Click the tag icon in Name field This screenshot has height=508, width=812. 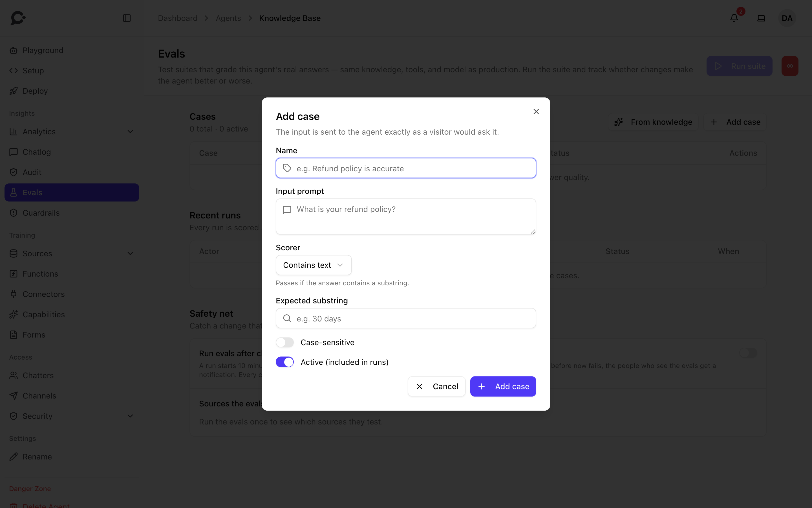(x=287, y=168)
